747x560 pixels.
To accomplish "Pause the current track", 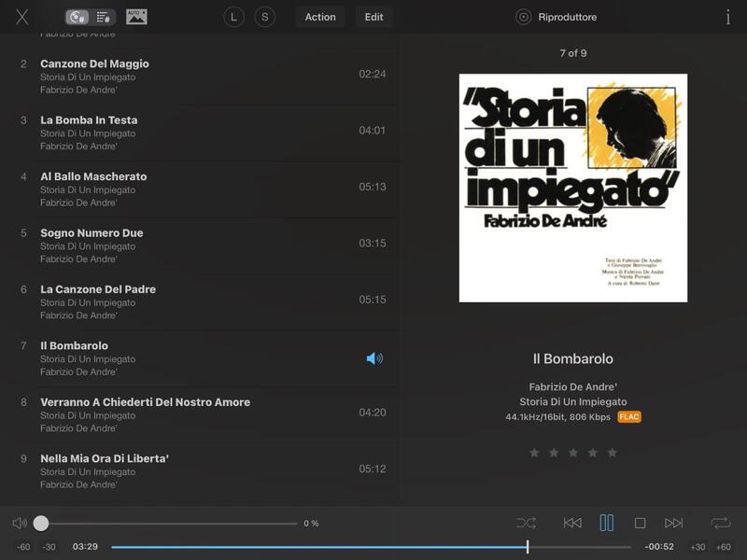I will tap(607, 523).
